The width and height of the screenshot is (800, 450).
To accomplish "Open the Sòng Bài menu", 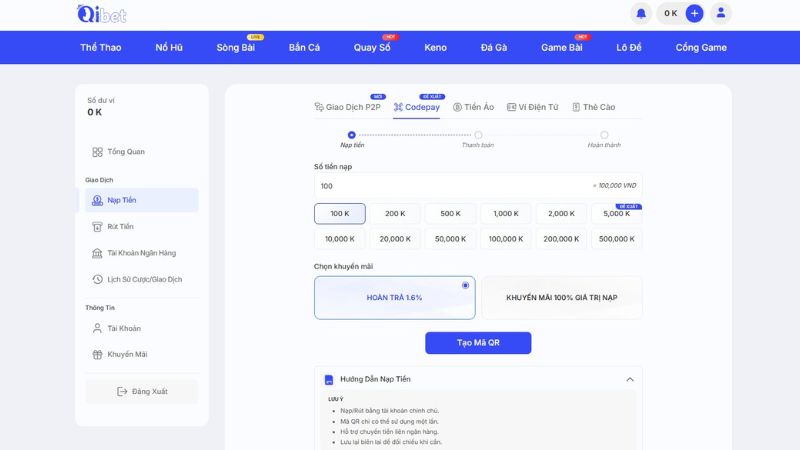I will [236, 47].
